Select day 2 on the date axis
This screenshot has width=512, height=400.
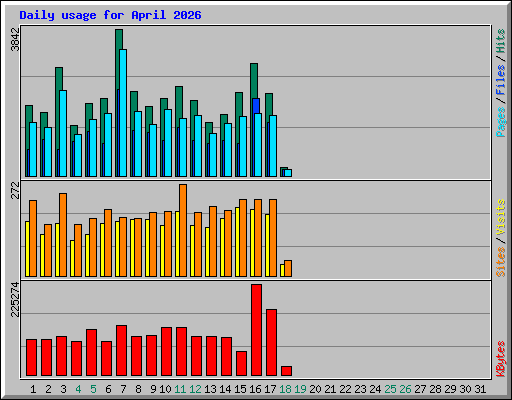pyautogui.click(x=48, y=389)
